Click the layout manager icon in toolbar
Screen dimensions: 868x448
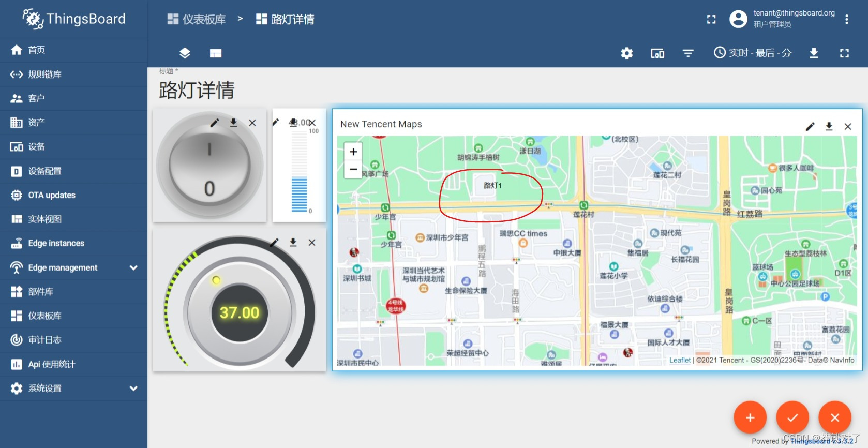216,53
